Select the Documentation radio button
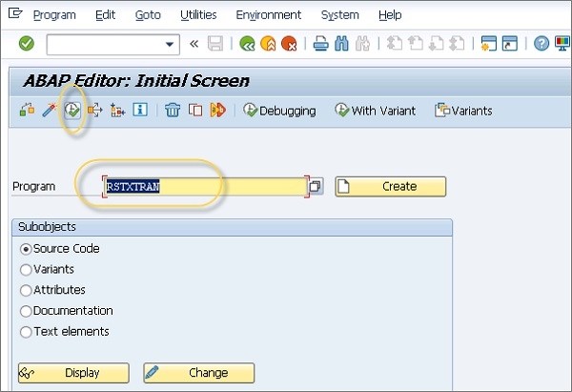 (x=26, y=311)
